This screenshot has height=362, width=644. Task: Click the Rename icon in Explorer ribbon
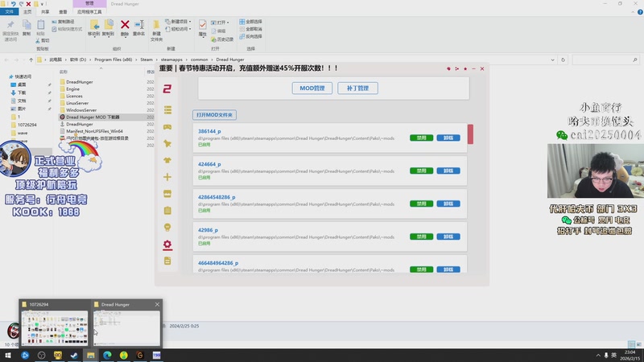coord(139,25)
